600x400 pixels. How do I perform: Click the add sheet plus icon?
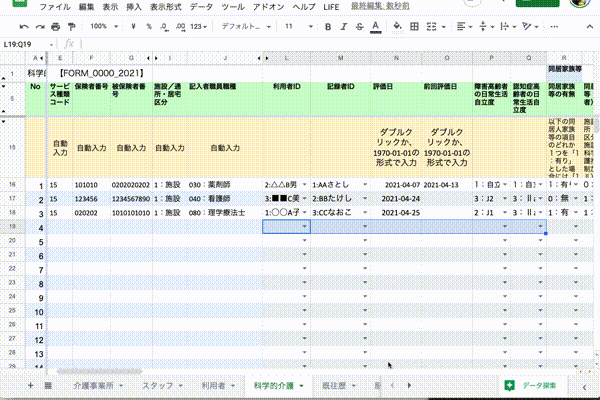coord(31,385)
